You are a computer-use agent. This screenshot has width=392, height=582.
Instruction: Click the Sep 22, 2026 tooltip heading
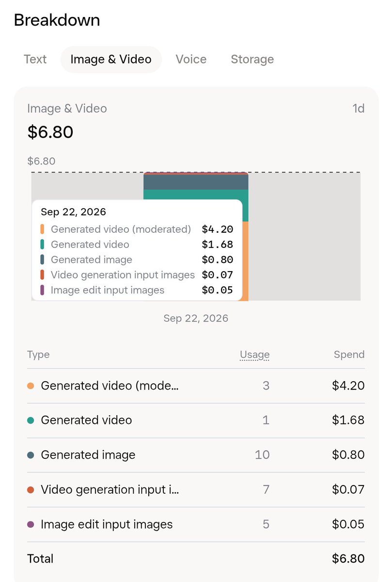[x=73, y=212]
